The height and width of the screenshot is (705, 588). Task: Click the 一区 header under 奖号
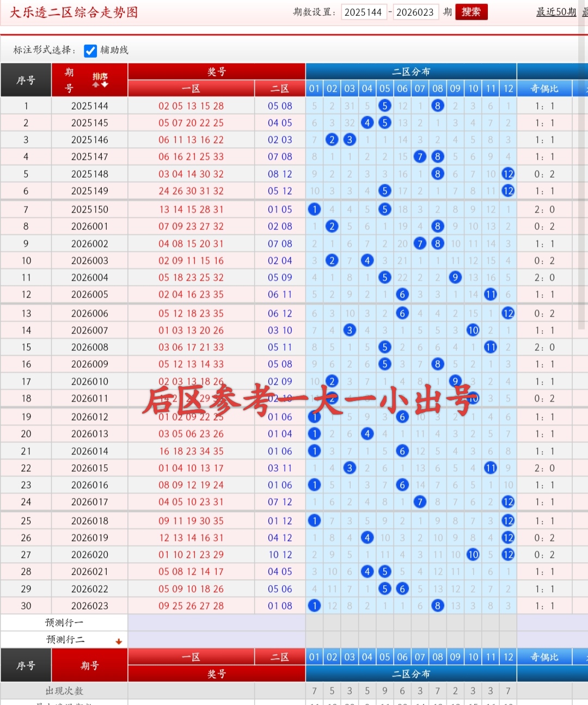click(191, 88)
